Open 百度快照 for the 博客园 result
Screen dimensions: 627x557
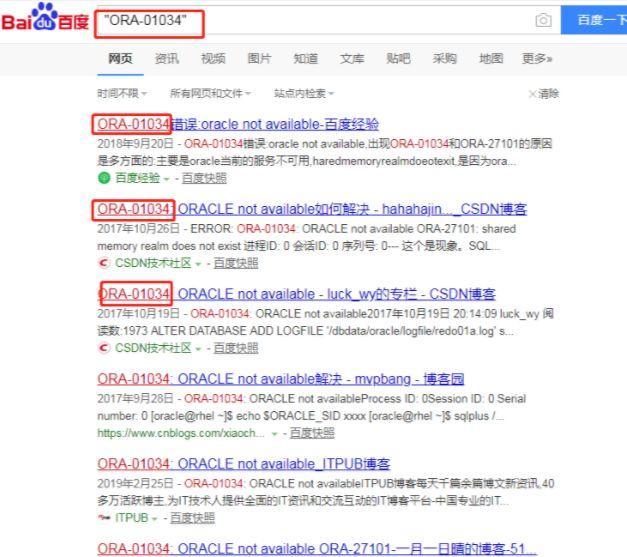click(312, 433)
